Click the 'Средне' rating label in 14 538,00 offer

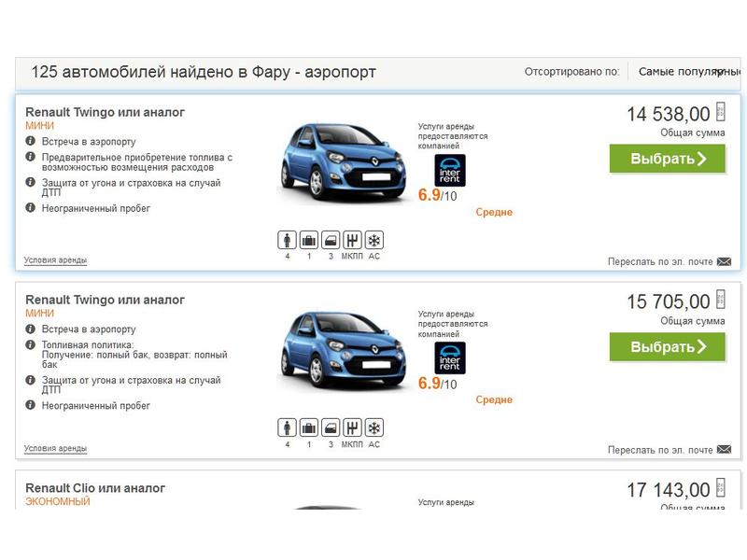coord(494,212)
